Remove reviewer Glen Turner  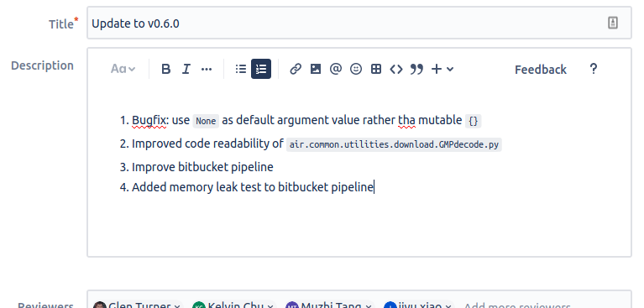click(177, 306)
